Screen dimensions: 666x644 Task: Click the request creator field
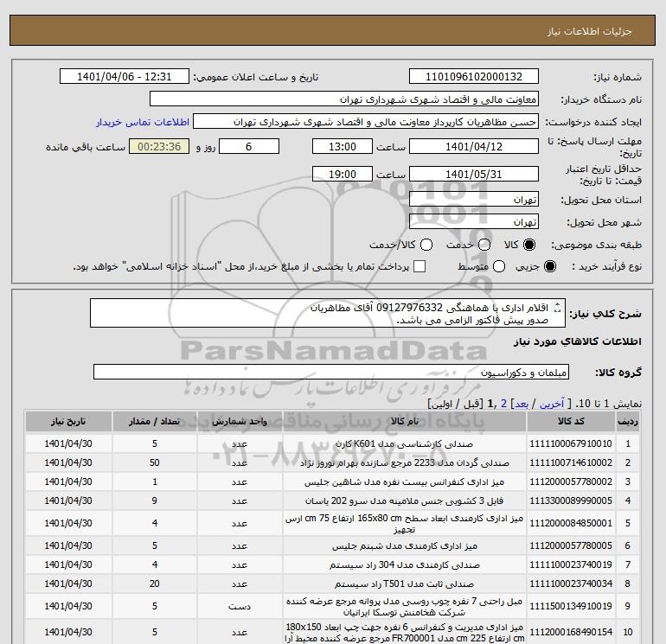[366, 122]
